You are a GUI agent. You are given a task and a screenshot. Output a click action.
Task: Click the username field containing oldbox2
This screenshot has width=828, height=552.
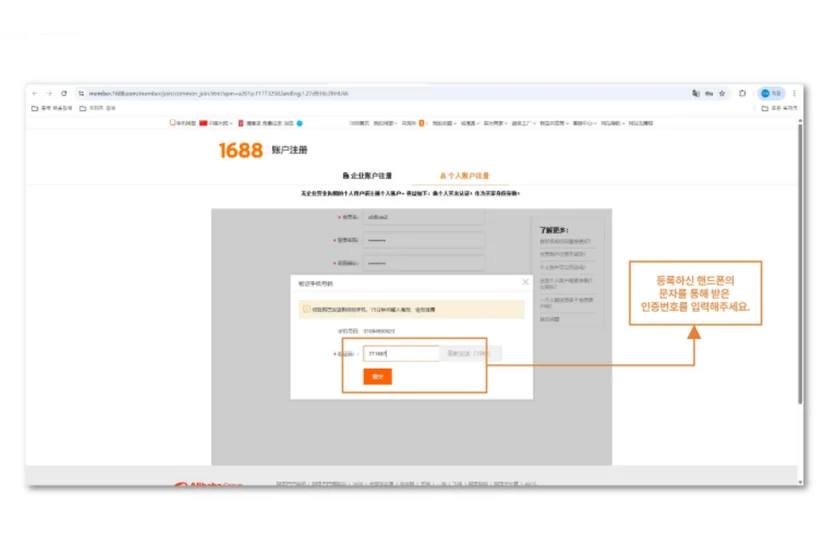pyautogui.click(x=424, y=217)
